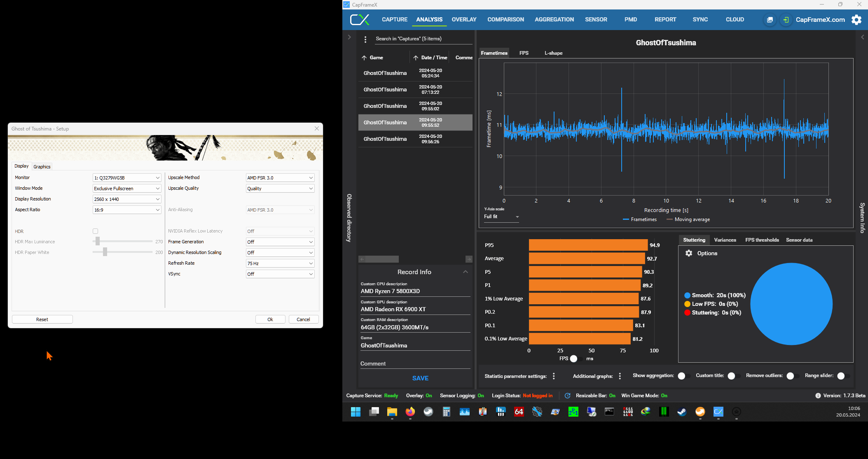Screen dimensions: 868x459
Task: Switch to the L-shape graph tab
Action: [x=553, y=53]
